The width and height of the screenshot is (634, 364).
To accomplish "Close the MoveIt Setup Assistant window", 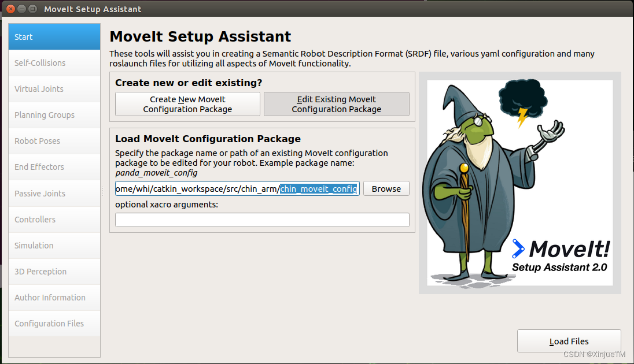I will coord(11,9).
